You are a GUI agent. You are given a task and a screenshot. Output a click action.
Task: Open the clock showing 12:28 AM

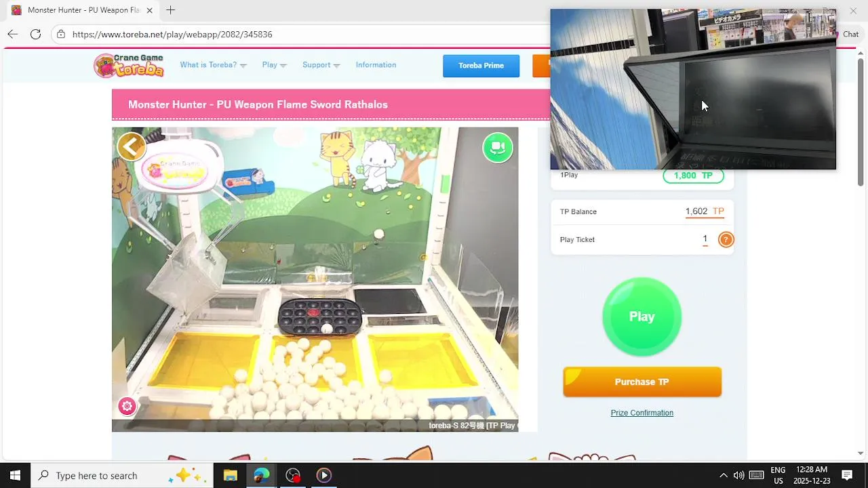[x=812, y=475]
